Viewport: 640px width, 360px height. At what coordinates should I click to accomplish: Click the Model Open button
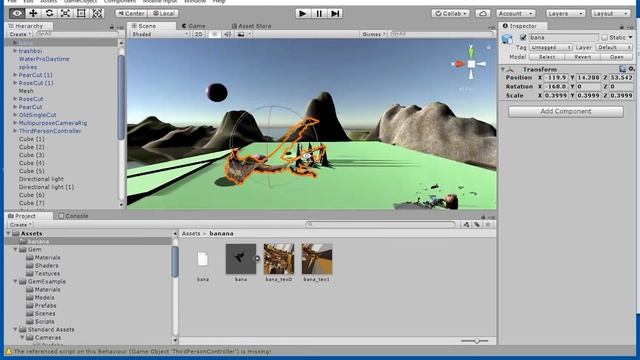pos(617,57)
